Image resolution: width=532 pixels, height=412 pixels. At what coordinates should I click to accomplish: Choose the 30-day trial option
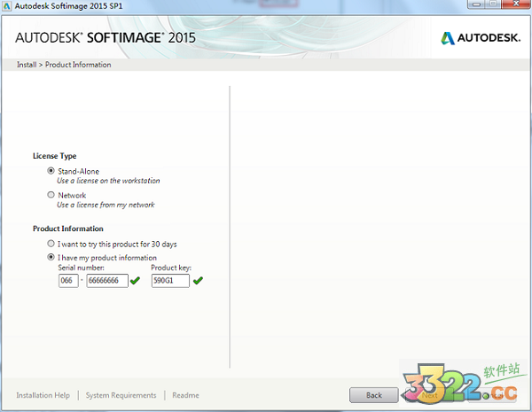51,244
